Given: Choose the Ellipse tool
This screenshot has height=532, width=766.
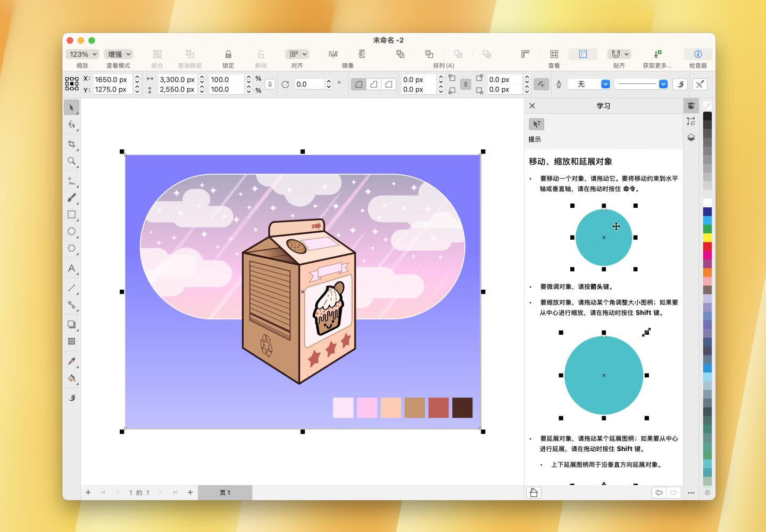Looking at the screenshot, I should point(72,232).
